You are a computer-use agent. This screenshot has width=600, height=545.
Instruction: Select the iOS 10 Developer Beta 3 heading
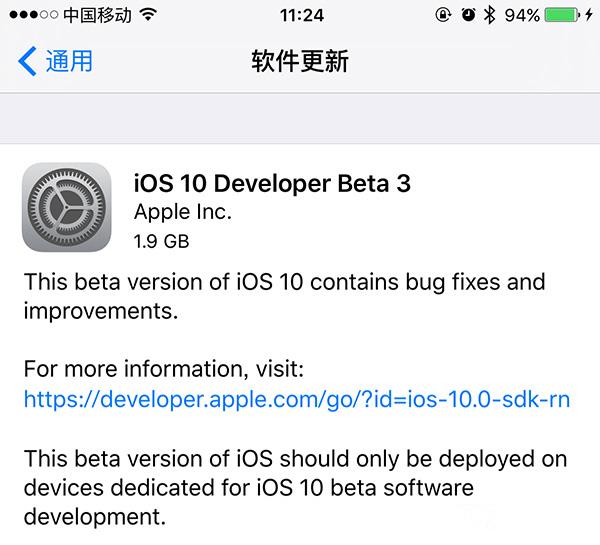pos(272,183)
